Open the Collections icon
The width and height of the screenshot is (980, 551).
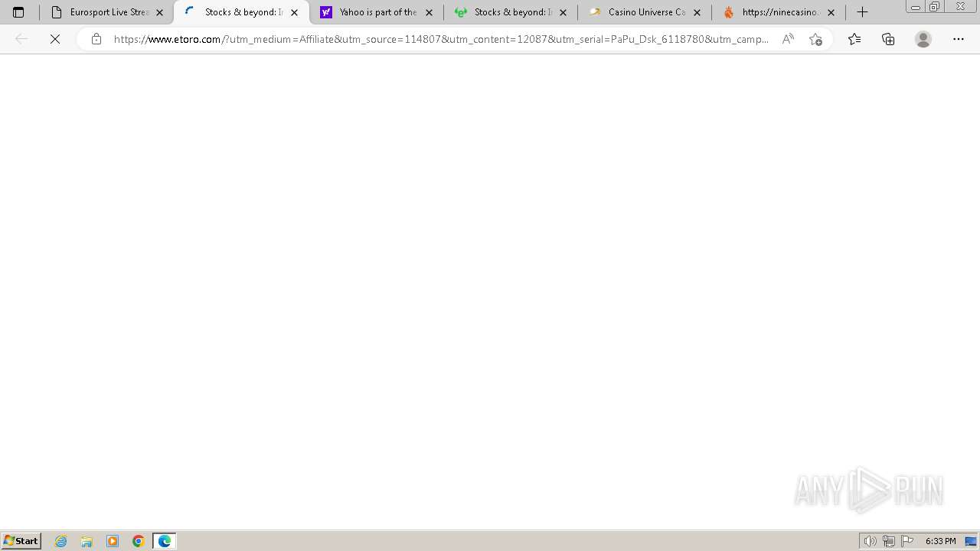click(888, 39)
